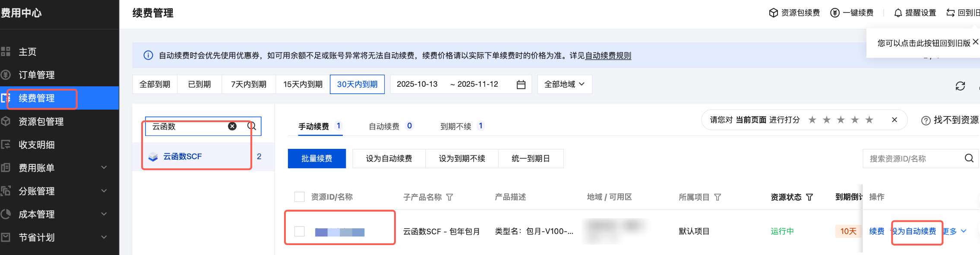Click the 10天 expiry countdown badge
Screen dimensions: 980x255
tap(848, 231)
